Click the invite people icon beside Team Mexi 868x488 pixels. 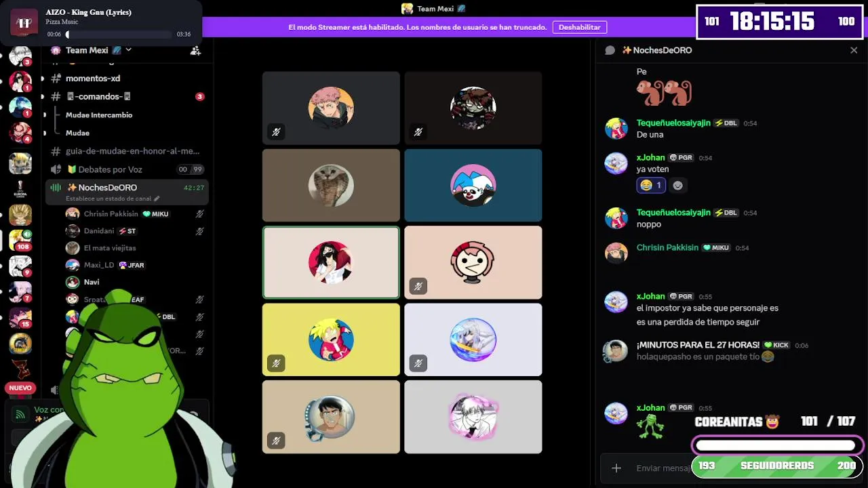click(x=195, y=50)
